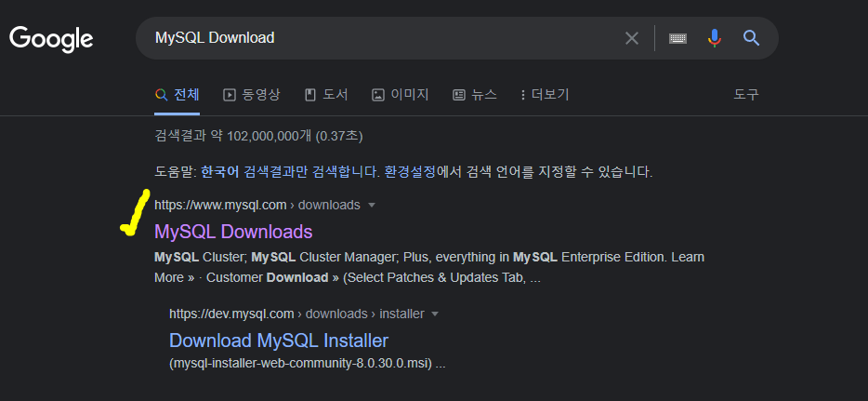
Task: Open the 더보기 menu
Action: (545, 95)
